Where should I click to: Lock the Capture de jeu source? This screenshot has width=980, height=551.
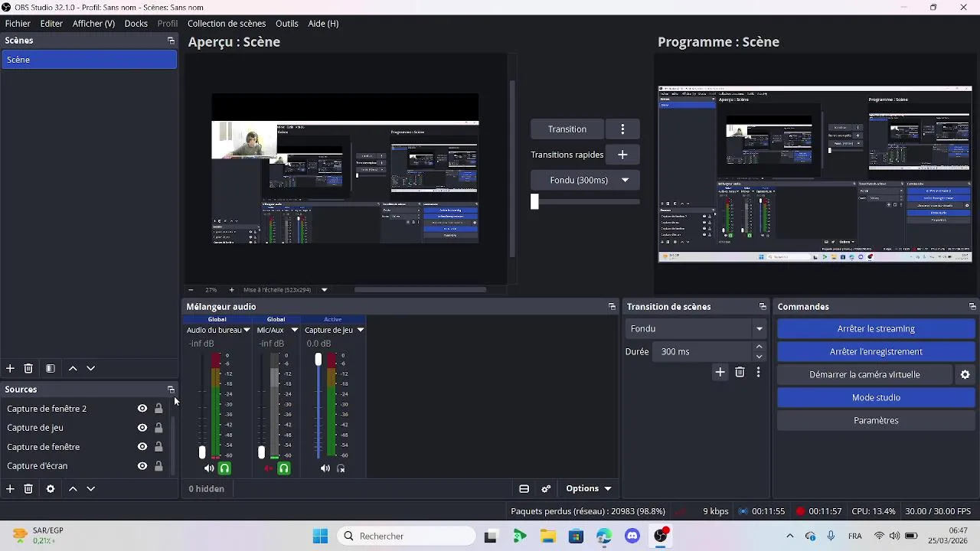158,428
